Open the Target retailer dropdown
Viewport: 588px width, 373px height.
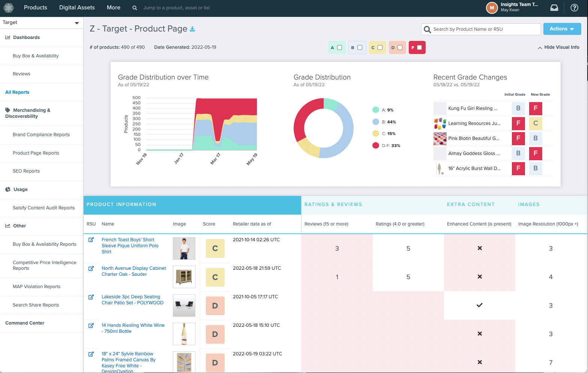click(41, 23)
